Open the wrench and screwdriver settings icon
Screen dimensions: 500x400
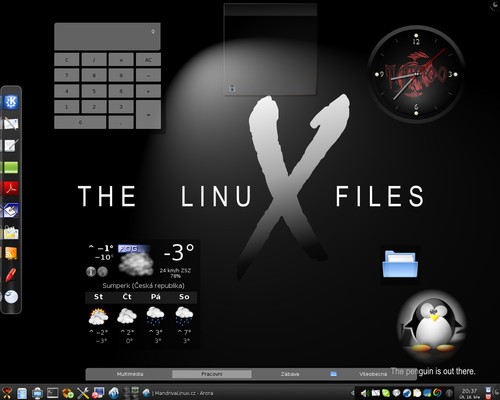tap(83, 393)
